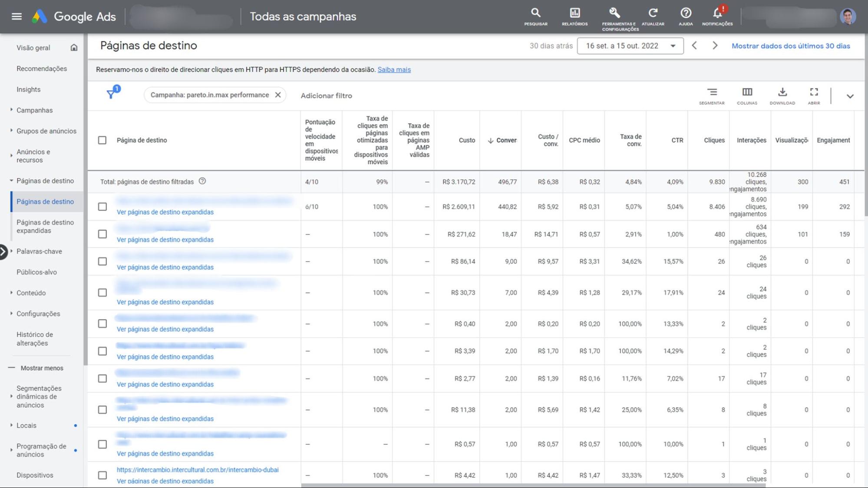
Task: Open Ferramentas e configurações wrench icon
Action: click(x=614, y=13)
